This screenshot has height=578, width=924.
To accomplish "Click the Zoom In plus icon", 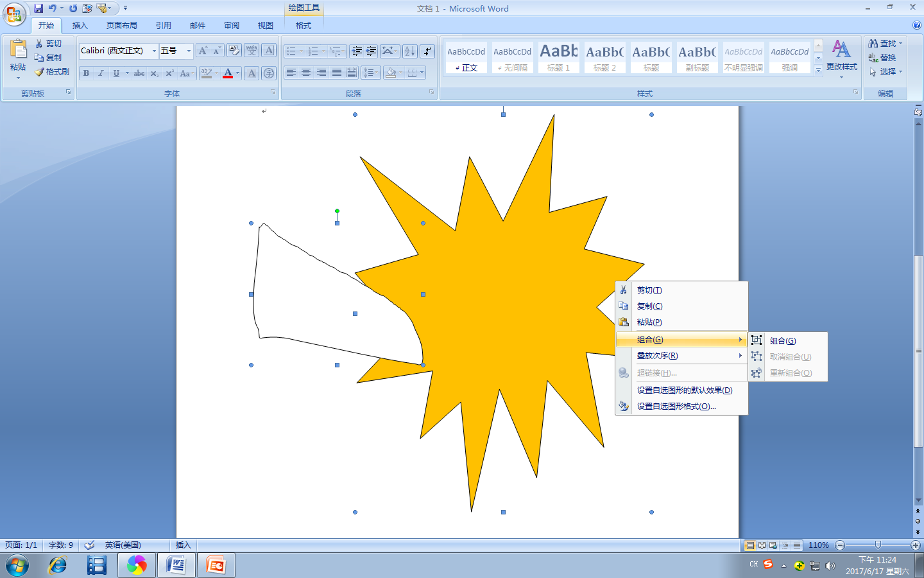I will (x=916, y=545).
